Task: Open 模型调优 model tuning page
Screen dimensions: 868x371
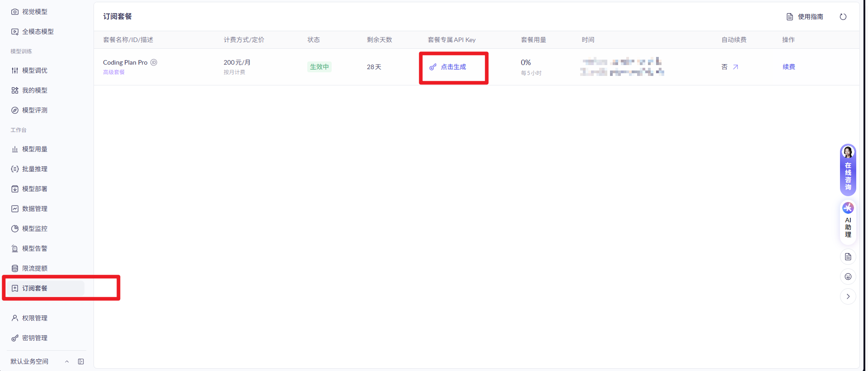Action: click(34, 70)
